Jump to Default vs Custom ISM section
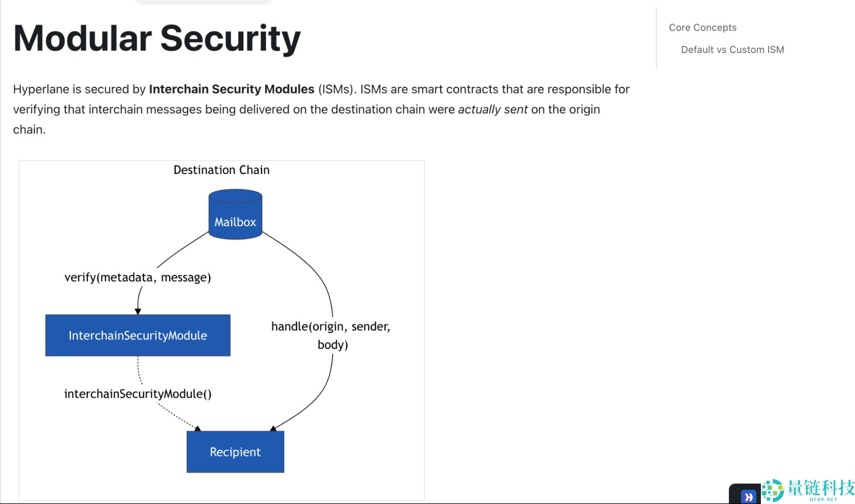 coord(732,50)
